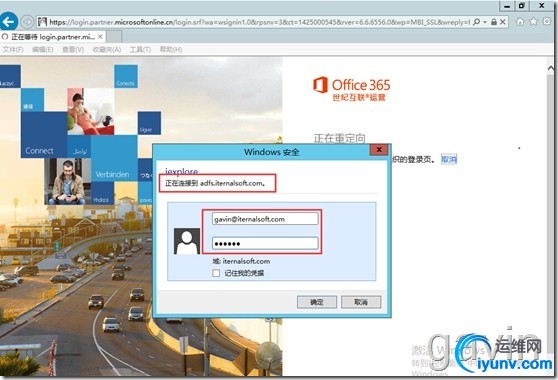558x380 pixels.
Task: Stop page loading with the address bar X
Action: pyautogui.click(x=502, y=22)
